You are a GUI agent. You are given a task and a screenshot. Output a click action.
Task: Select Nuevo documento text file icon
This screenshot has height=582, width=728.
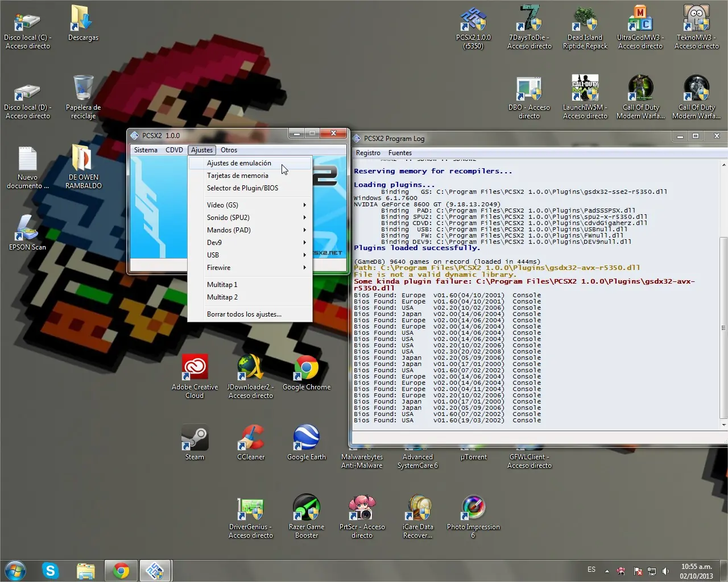coord(27,167)
